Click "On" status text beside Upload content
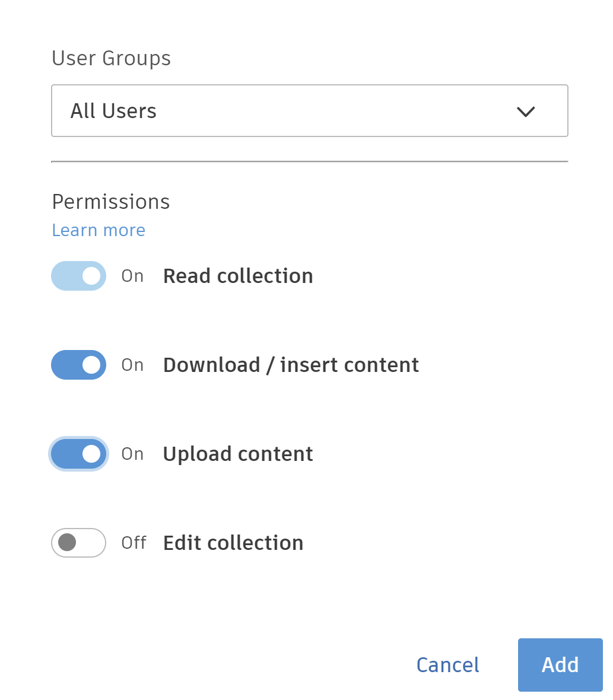The height and width of the screenshot is (700, 613). point(133,454)
